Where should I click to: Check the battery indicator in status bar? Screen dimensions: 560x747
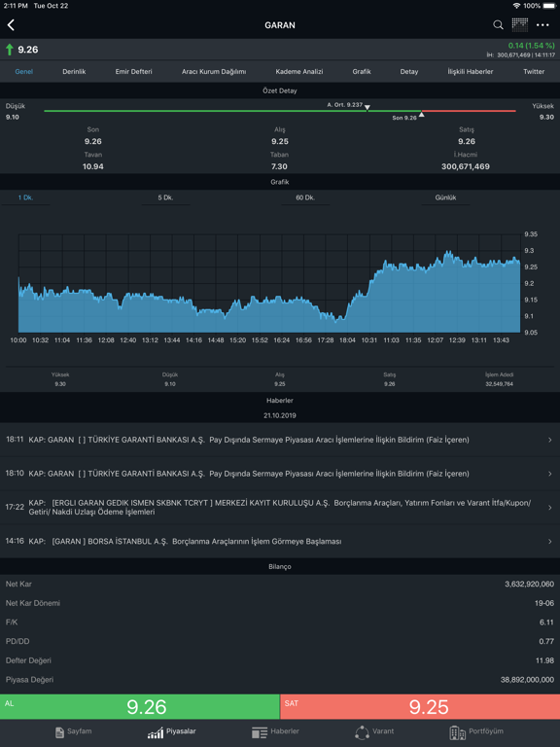point(549,6)
